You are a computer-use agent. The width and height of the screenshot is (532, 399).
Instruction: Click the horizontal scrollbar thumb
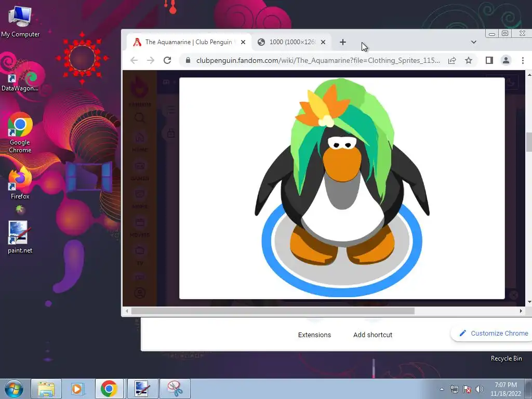click(x=273, y=311)
